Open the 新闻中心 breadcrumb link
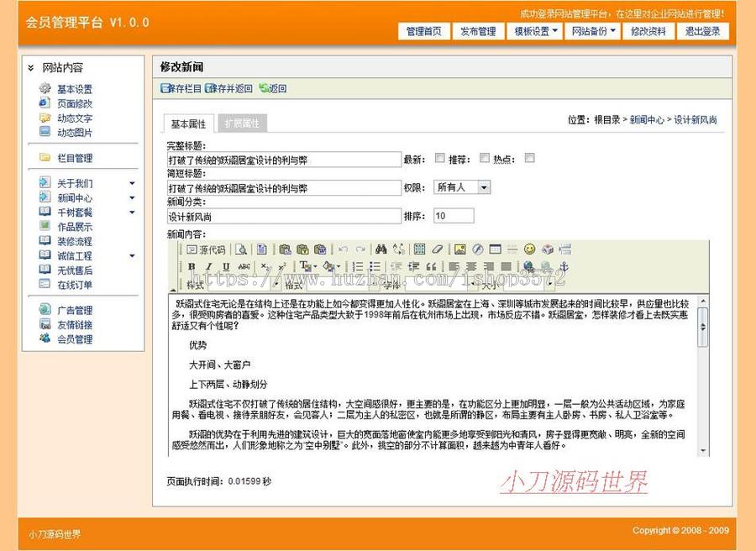 click(x=647, y=120)
